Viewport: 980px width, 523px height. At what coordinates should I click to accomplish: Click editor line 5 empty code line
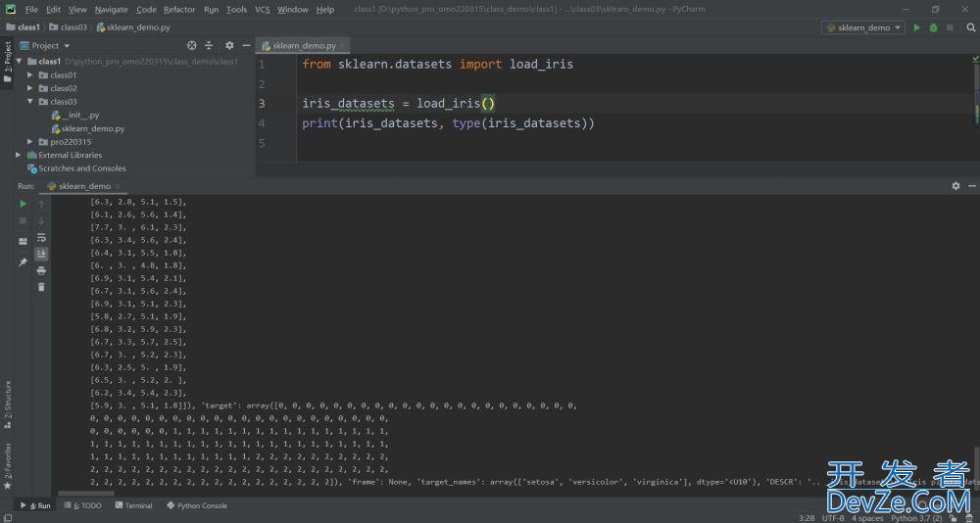coord(632,143)
